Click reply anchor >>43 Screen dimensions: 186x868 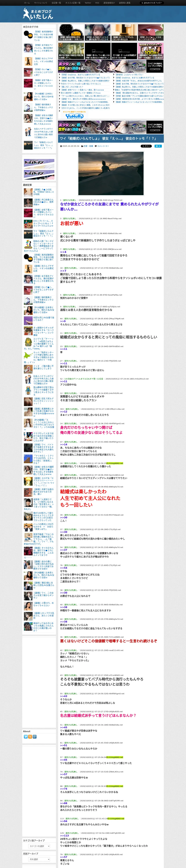pos(64,696)
